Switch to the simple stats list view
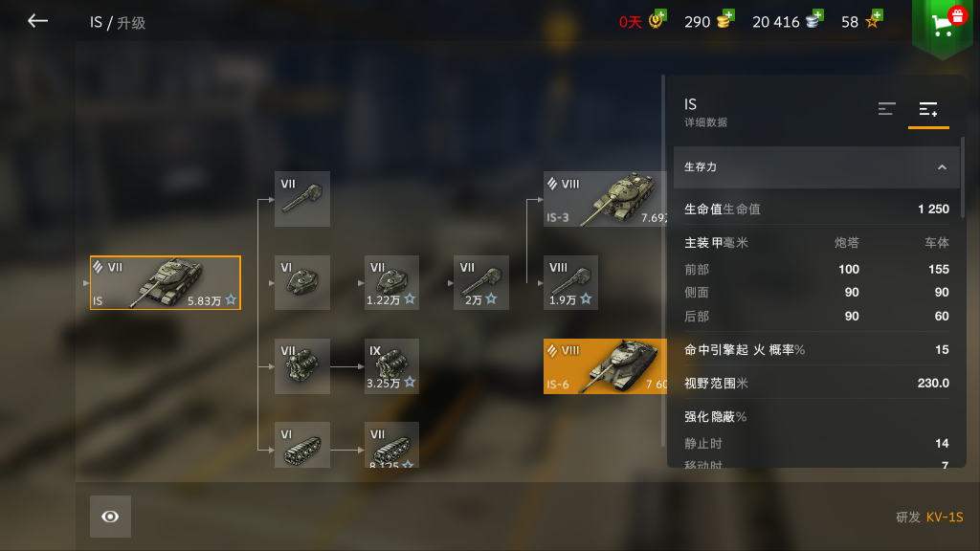The image size is (980, 551). coord(887,109)
